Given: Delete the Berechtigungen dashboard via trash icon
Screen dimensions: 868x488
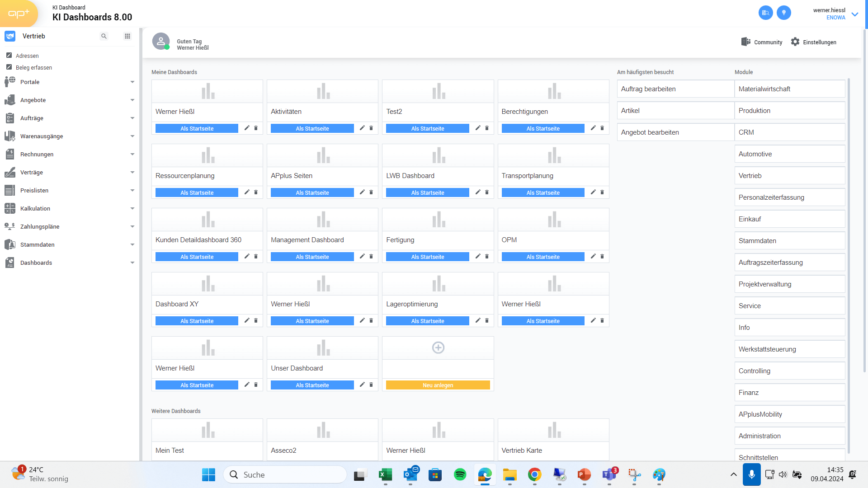Looking at the screenshot, I should click(x=602, y=128).
